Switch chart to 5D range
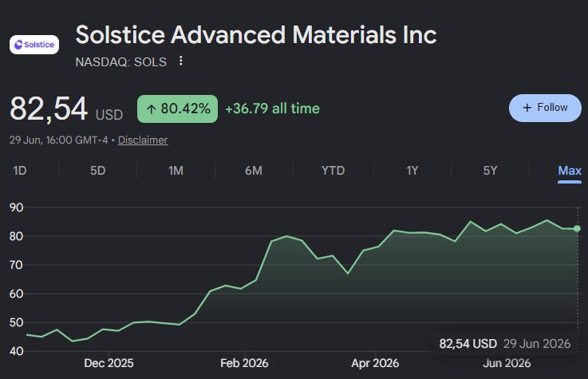The width and height of the screenshot is (588, 379). point(98,171)
